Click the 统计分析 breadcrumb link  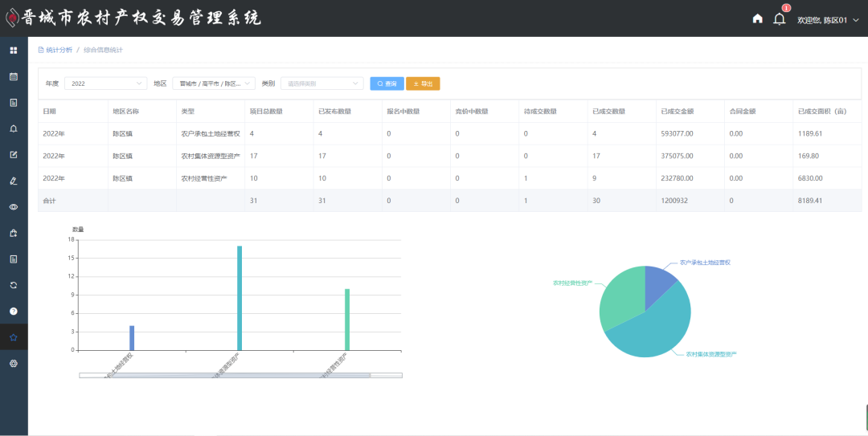coord(59,50)
